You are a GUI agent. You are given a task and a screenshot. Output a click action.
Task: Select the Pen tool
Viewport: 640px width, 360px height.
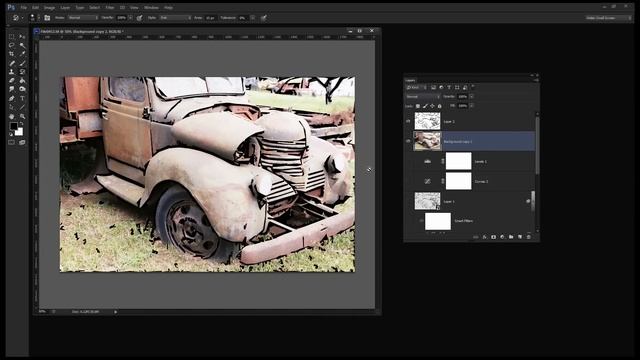[12, 98]
